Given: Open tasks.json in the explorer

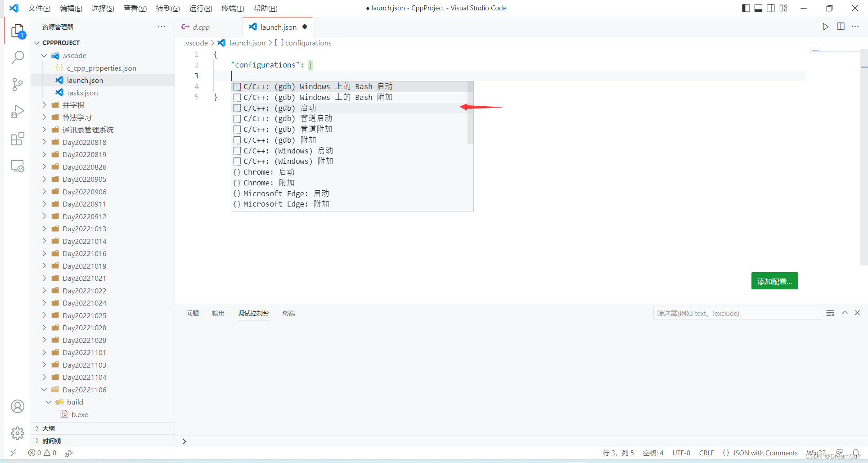Looking at the screenshot, I should pyautogui.click(x=103, y=93).
